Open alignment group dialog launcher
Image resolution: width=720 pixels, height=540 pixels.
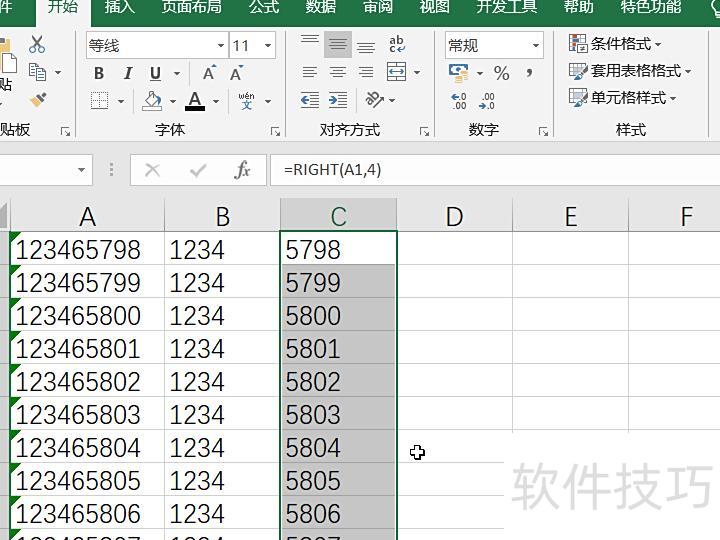click(424, 132)
